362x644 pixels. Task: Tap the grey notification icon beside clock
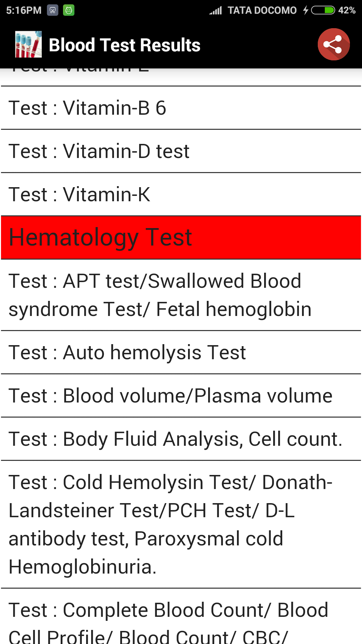53,10
